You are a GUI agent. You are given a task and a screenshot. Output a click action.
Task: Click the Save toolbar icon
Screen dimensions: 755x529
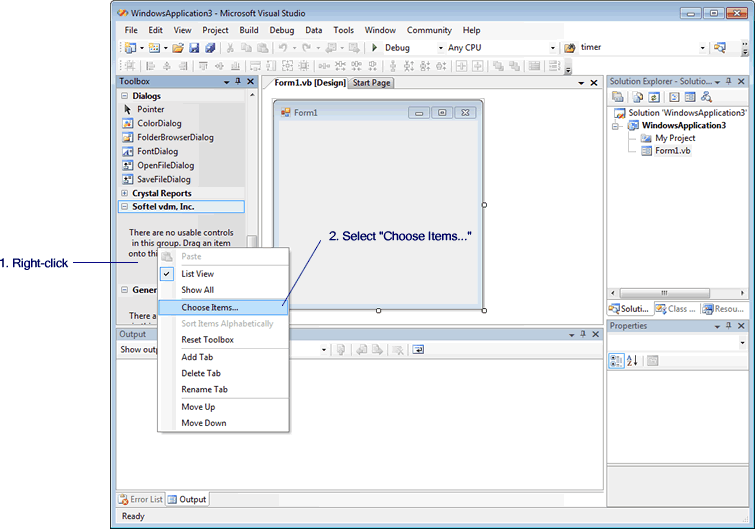click(194, 48)
